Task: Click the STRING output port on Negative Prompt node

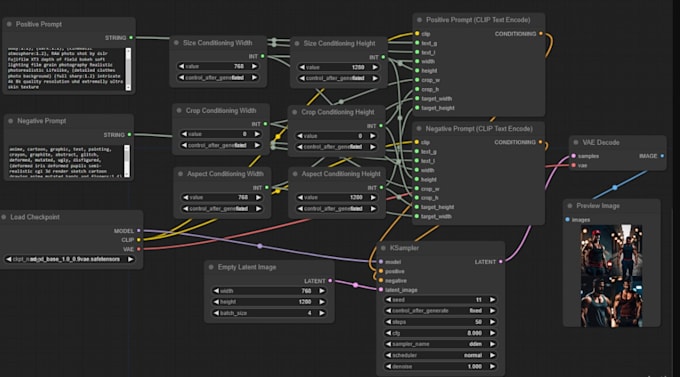Action: 130,134
